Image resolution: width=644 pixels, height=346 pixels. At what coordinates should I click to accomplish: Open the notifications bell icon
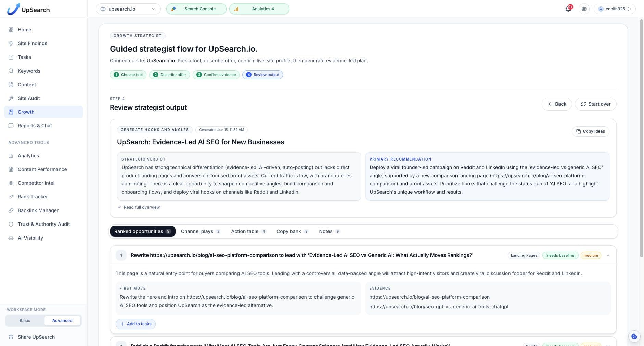click(568, 9)
